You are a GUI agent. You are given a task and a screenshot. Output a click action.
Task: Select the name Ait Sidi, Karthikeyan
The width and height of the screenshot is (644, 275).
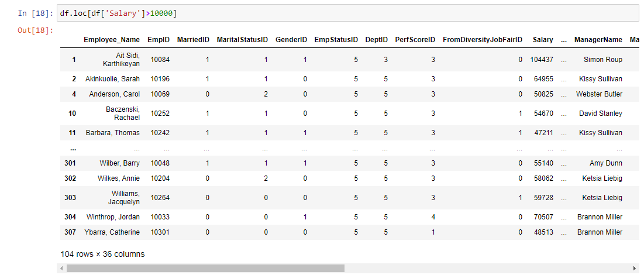pos(122,60)
